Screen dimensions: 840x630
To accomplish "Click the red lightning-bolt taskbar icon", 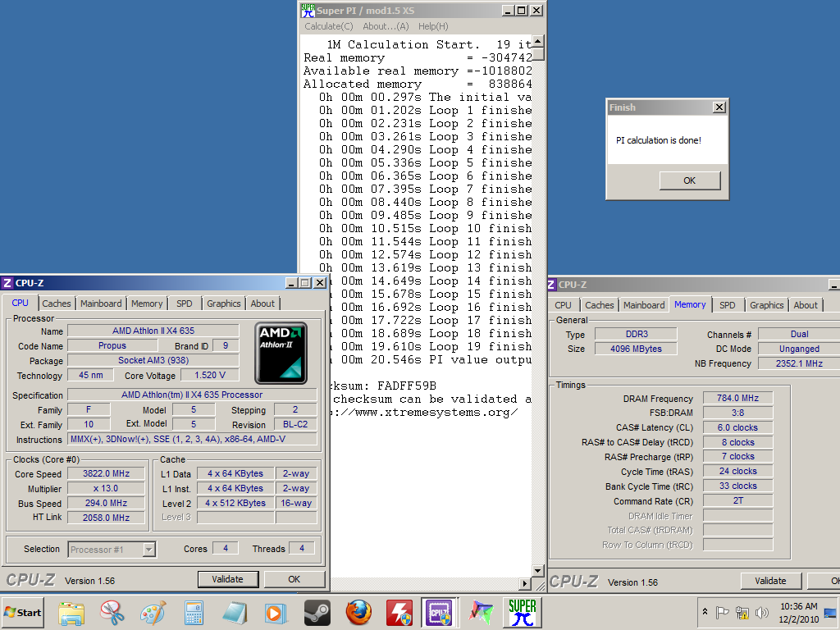I will pos(399,612).
